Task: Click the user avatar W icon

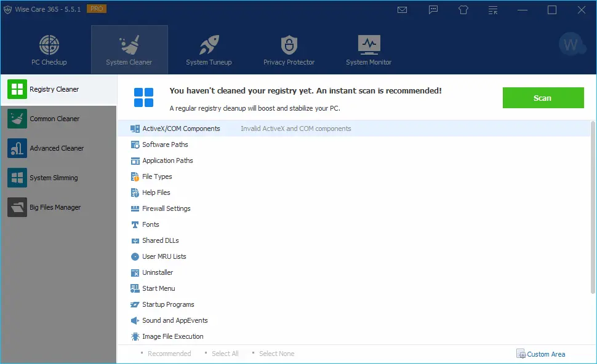Action: 571,45
